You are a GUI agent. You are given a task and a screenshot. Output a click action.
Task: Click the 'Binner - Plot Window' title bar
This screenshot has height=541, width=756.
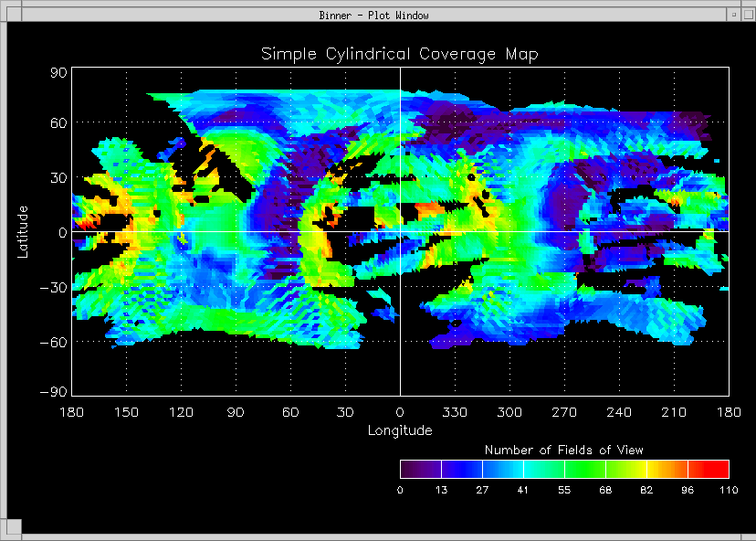[x=373, y=15]
